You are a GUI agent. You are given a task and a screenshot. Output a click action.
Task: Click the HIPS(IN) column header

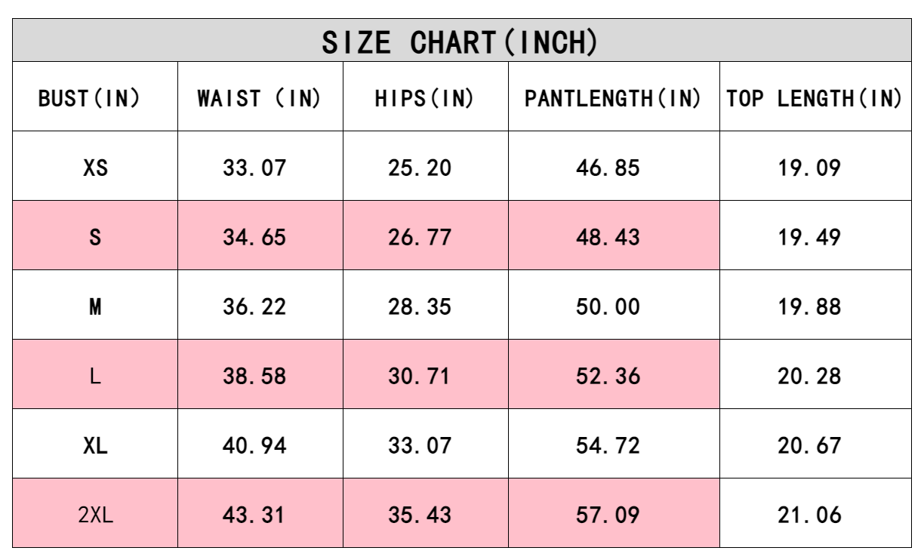tap(425, 99)
